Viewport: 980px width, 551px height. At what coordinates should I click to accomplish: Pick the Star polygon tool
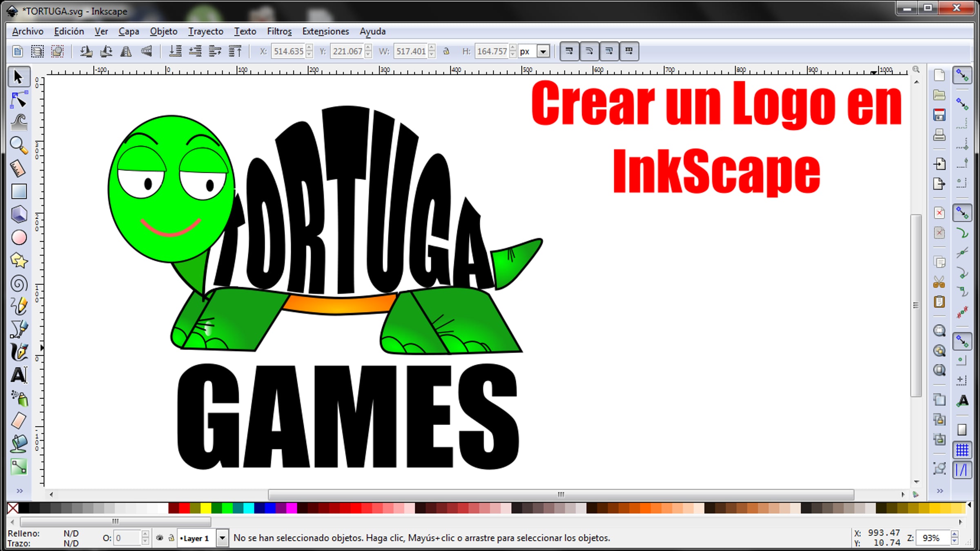click(x=19, y=260)
